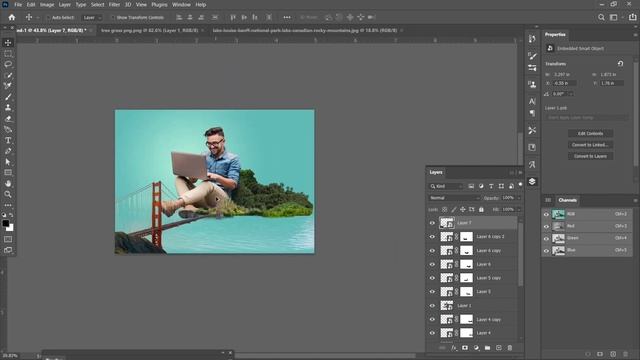Select the Pen tool

pos(8,151)
